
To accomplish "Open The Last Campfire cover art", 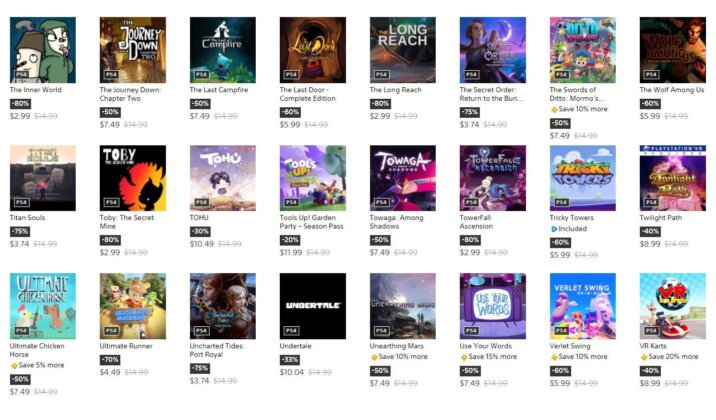I will (x=223, y=50).
